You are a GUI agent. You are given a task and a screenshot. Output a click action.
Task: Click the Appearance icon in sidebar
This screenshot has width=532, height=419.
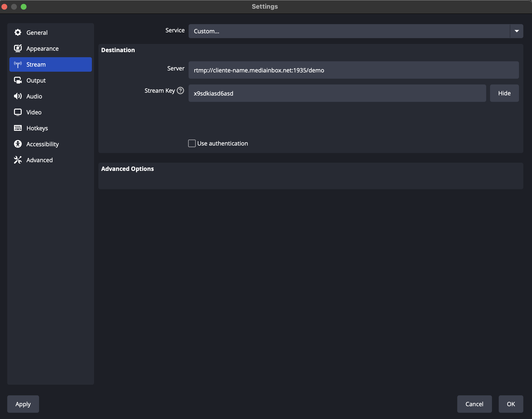tap(18, 48)
